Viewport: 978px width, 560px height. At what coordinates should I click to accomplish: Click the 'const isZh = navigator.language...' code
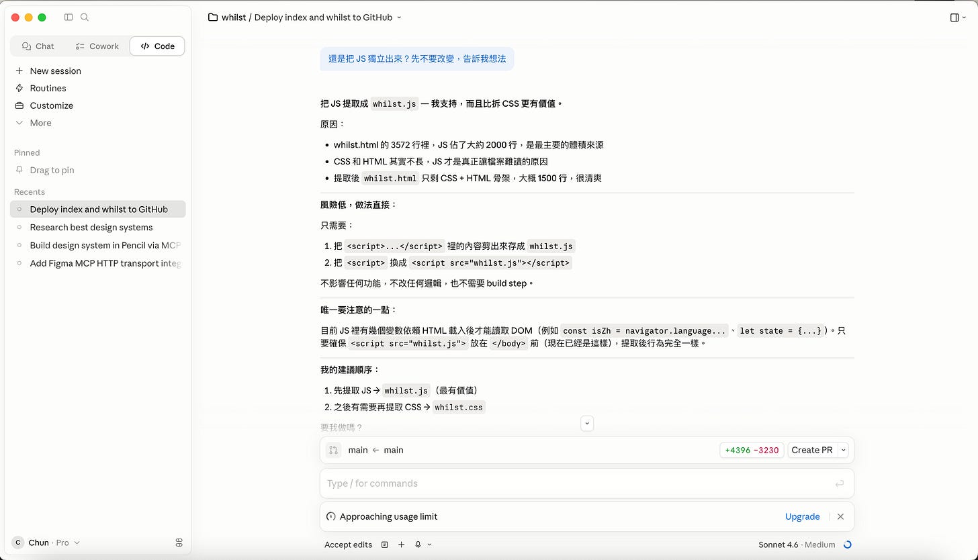pyautogui.click(x=645, y=330)
